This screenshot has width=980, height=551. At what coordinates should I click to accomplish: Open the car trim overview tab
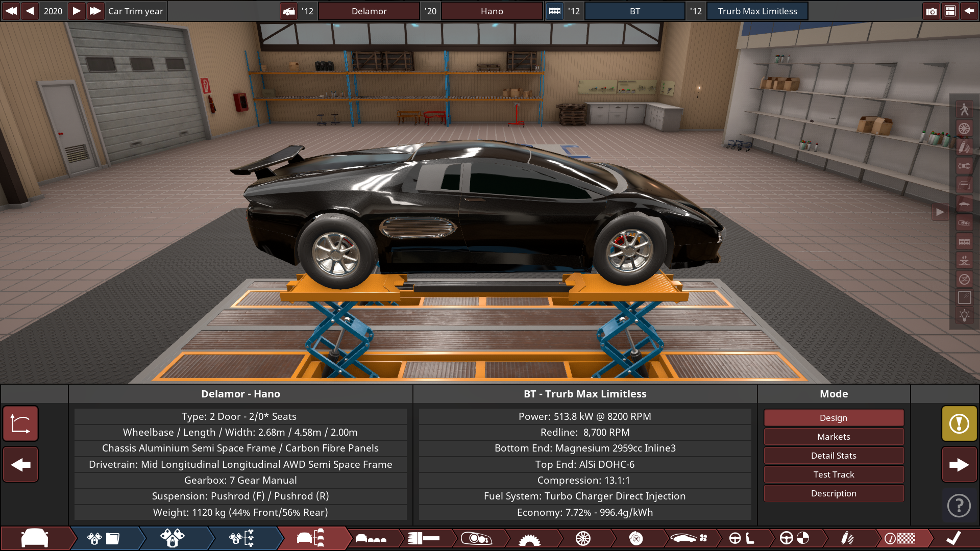pyautogui.click(x=311, y=538)
